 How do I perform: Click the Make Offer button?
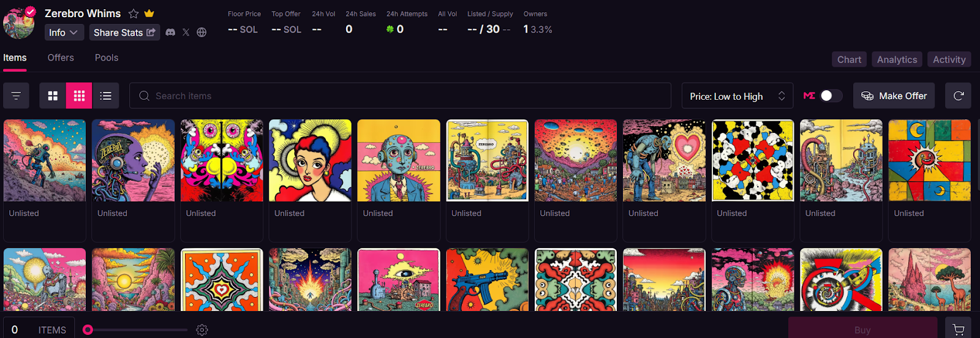[894, 96]
